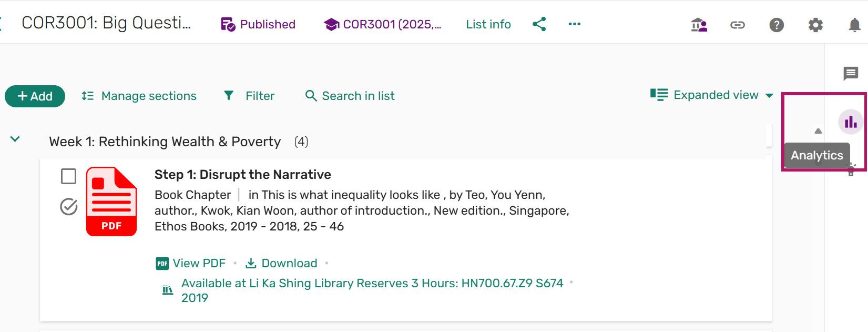The image size is (868, 332).
Task: Collapse the Week 1 section chevron
Action: point(15,139)
